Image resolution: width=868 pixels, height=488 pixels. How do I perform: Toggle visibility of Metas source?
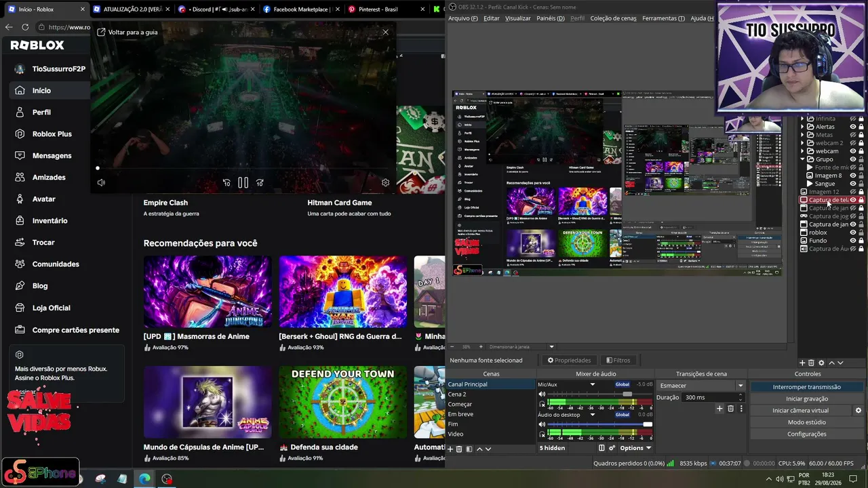(x=853, y=135)
